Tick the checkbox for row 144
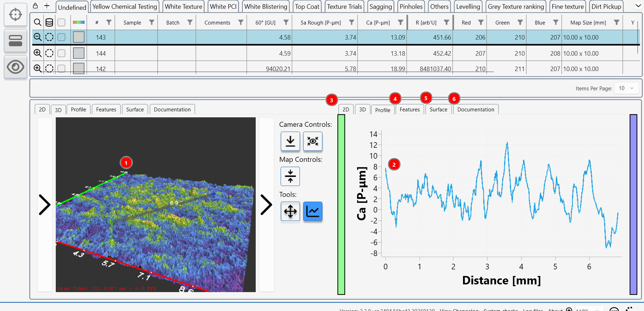Image resolution: width=644 pixels, height=311 pixels. (x=61, y=53)
